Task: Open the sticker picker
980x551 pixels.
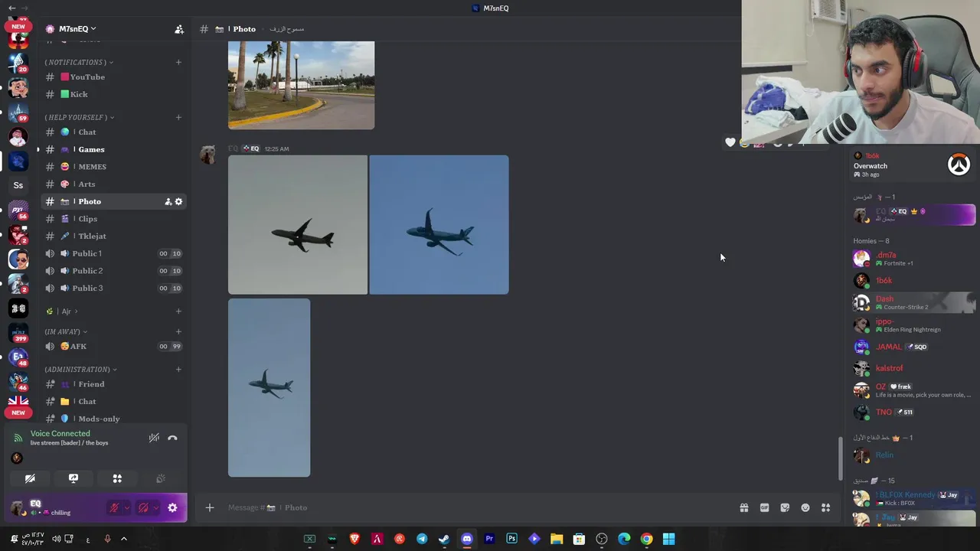Action: click(785, 507)
